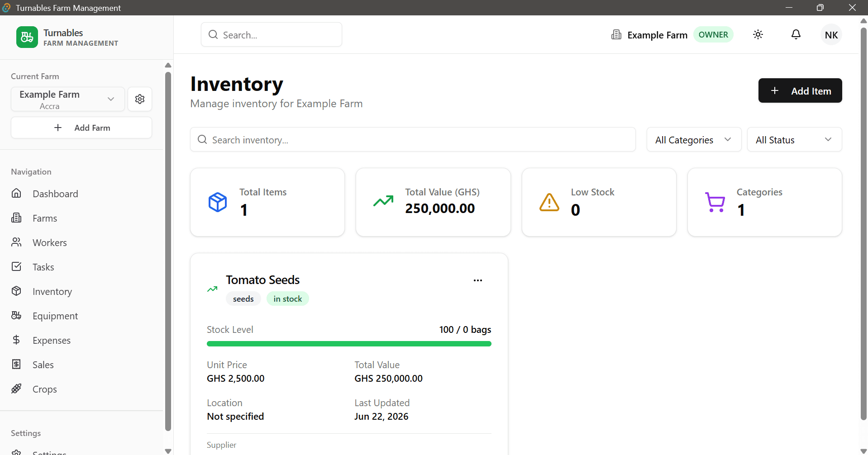868x455 pixels.
Task: Click magnifier icon in Search inventory field
Action: click(202, 140)
